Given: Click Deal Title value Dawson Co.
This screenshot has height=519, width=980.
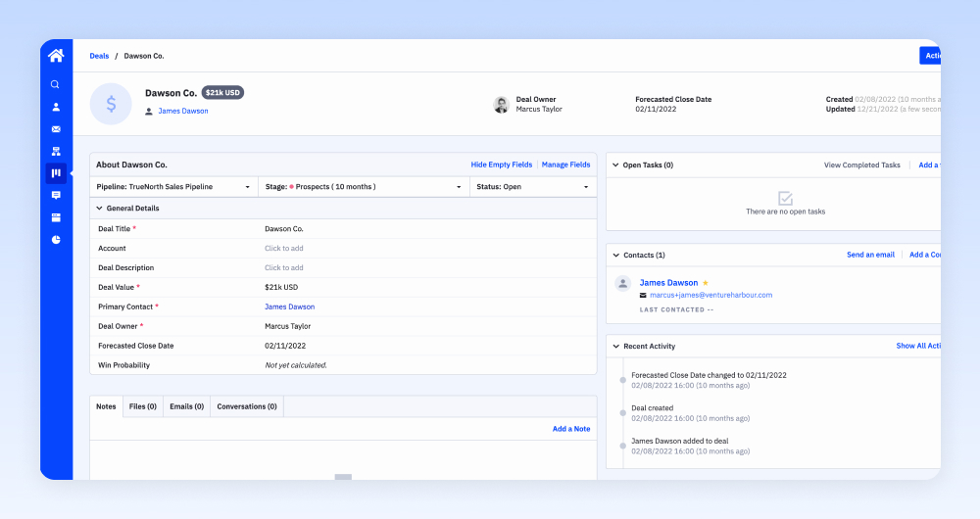Looking at the screenshot, I should point(284,229).
